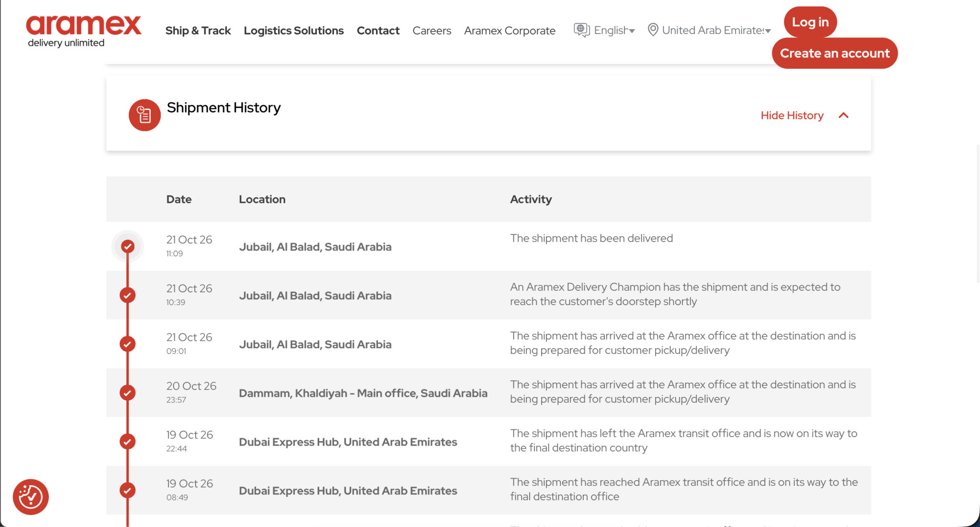Screen dimensions: 980x527
Task: Click the Dubai Express Hub location at 08:49
Action: pos(348,491)
